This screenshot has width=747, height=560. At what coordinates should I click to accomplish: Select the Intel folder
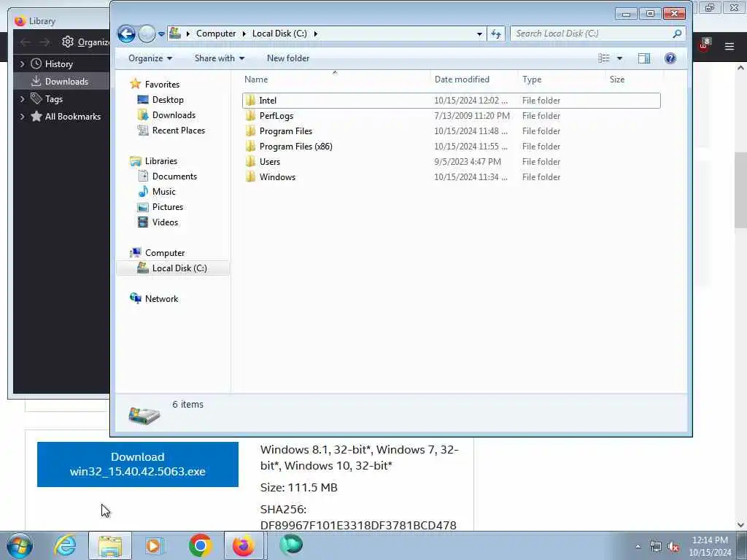[x=451, y=101]
